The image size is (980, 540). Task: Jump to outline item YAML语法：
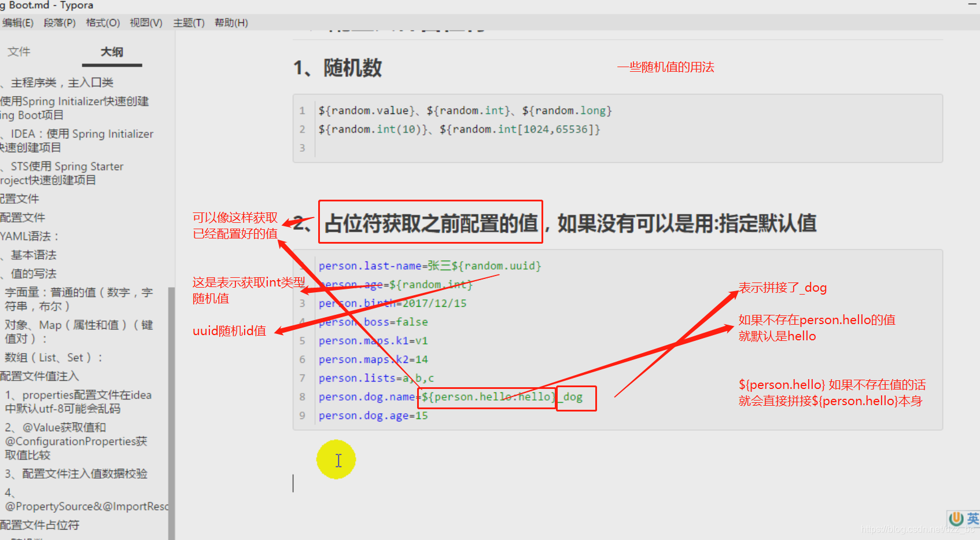(30, 236)
